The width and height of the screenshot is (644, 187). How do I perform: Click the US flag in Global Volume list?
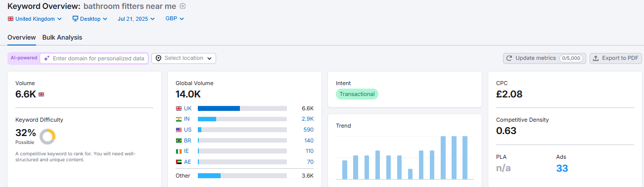tap(179, 130)
